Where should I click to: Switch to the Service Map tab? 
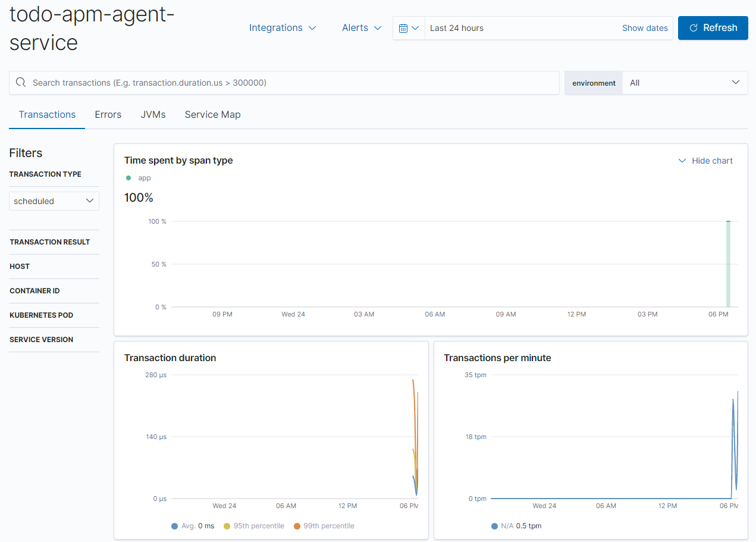[213, 115]
